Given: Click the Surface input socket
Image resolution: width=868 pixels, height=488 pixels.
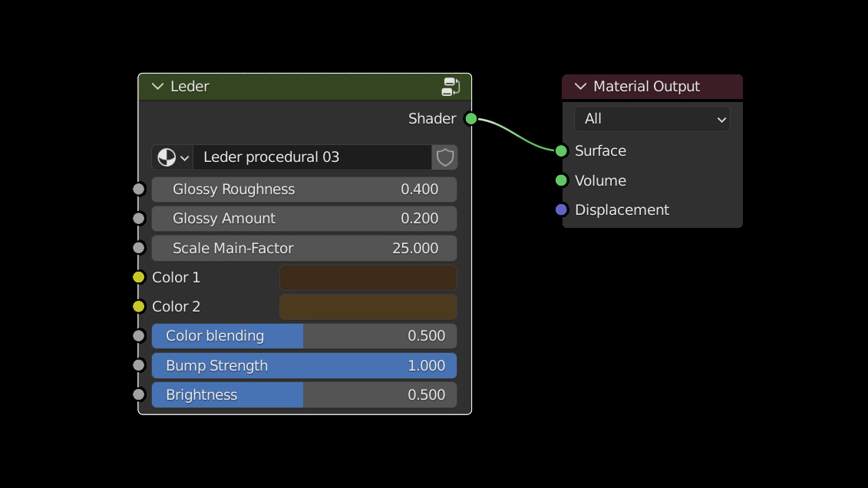Looking at the screenshot, I should pos(561,150).
